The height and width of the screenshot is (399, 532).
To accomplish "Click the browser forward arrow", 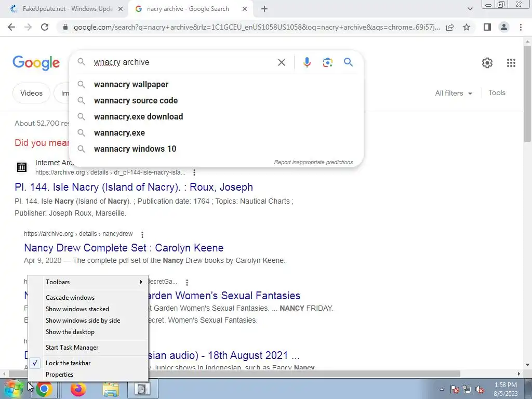I will tap(28, 27).
